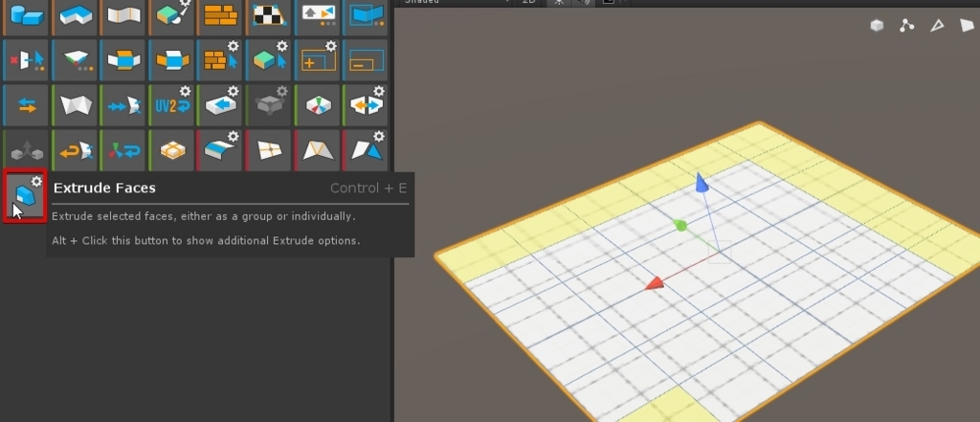Click the triple-arrows-into-mesh icon
This screenshot has width=980, height=422.
(123, 105)
